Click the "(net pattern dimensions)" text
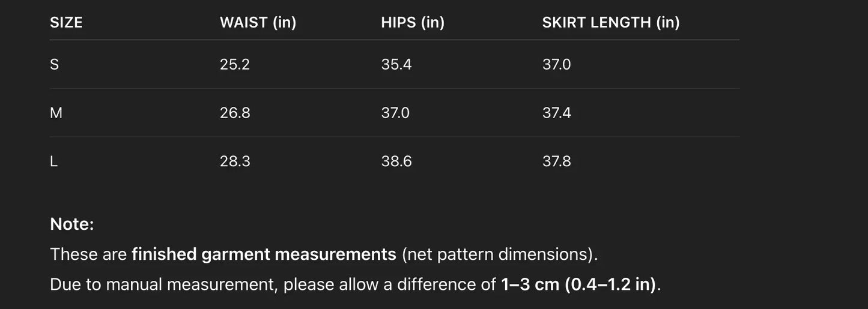This screenshot has width=868, height=309. pos(499,254)
